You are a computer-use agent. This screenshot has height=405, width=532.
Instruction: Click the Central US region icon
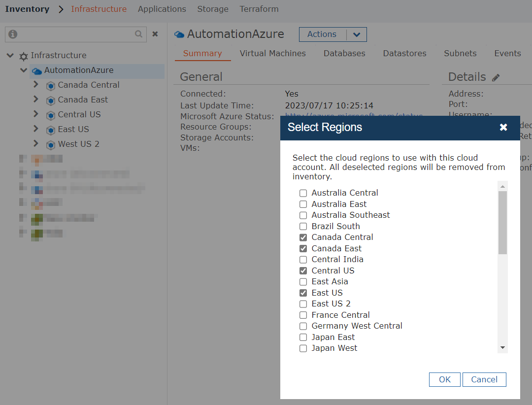point(51,115)
